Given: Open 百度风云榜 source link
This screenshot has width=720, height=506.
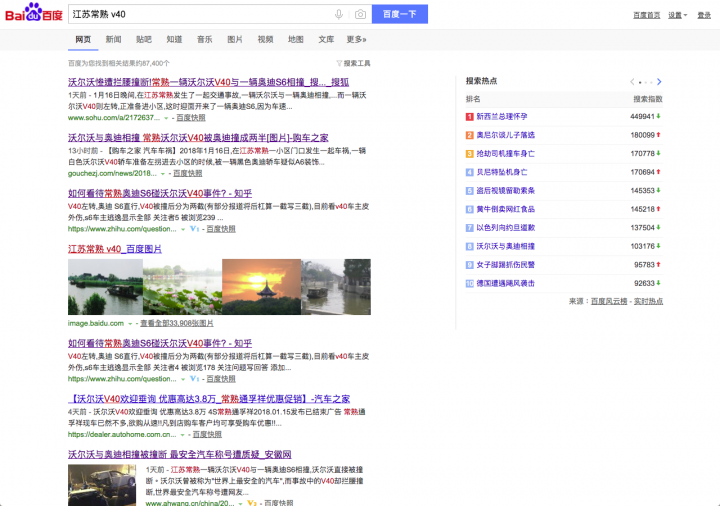Looking at the screenshot, I should (x=609, y=301).
